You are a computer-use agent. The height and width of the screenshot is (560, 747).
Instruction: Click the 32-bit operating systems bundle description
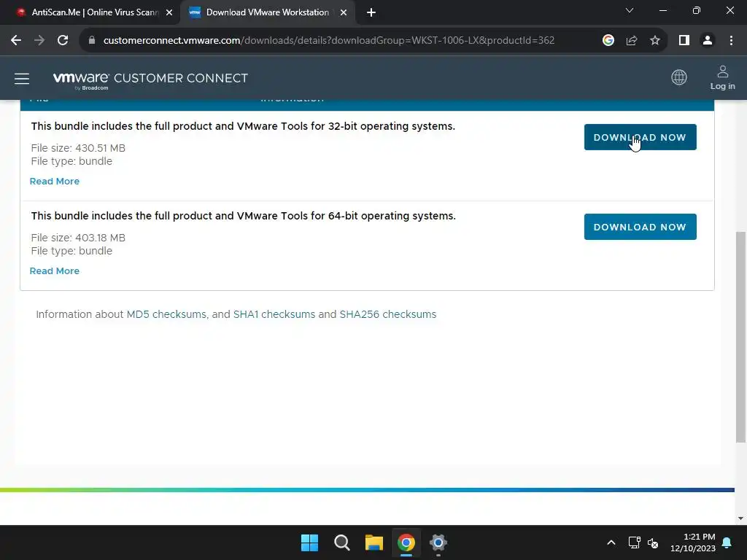click(243, 126)
